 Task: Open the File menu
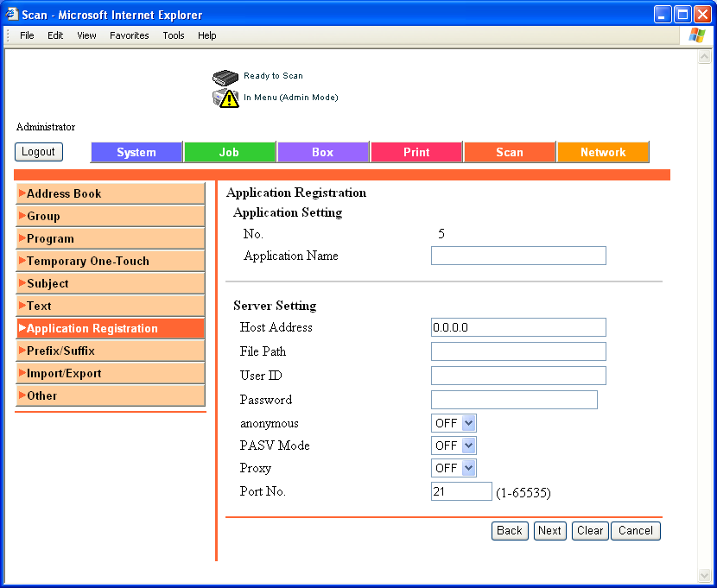[x=27, y=35]
